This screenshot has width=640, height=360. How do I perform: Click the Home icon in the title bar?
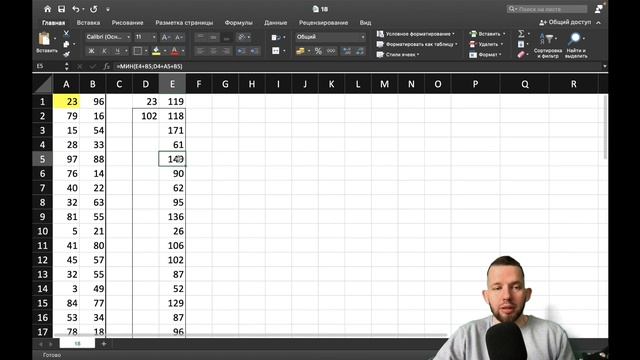(x=47, y=9)
